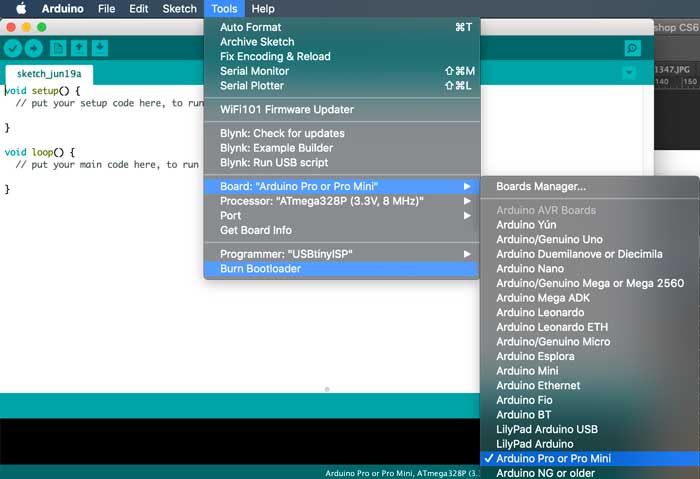Select the LilyPad Arduino board
Image resolution: width=700 pixels, height=479 pixels.
(590, 444)
